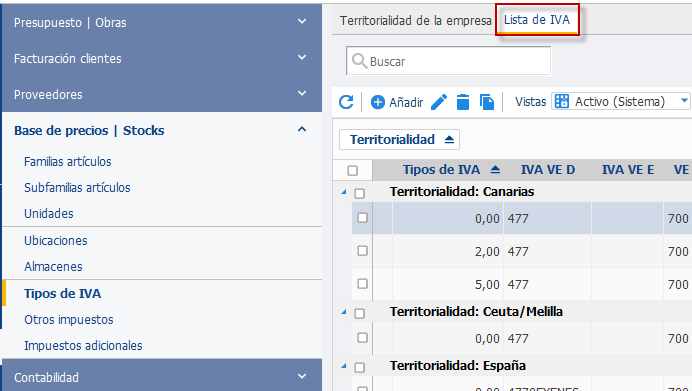The width and height of the screenshot is (692, 391).
Task: Open the Lista de IVA tab
Action: 537,20
